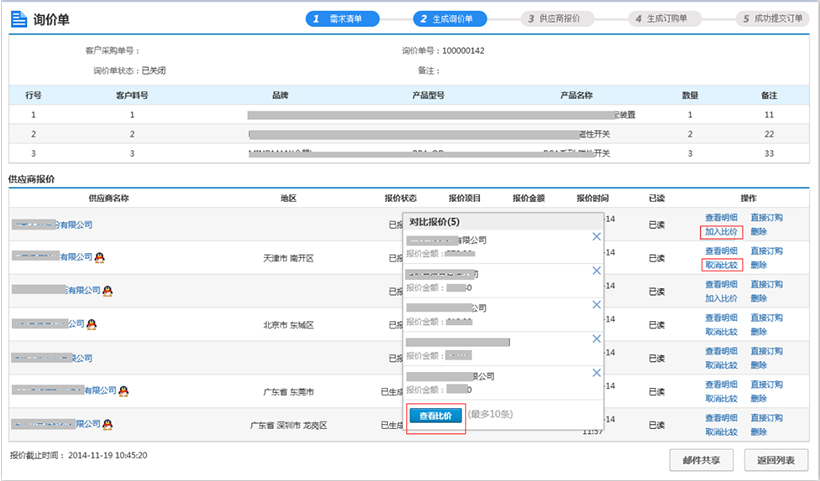This screenshot has width=820, height=481.
Task: Click 删除 on 广东省 东莞市 row
Action: (x=759, y=399)
